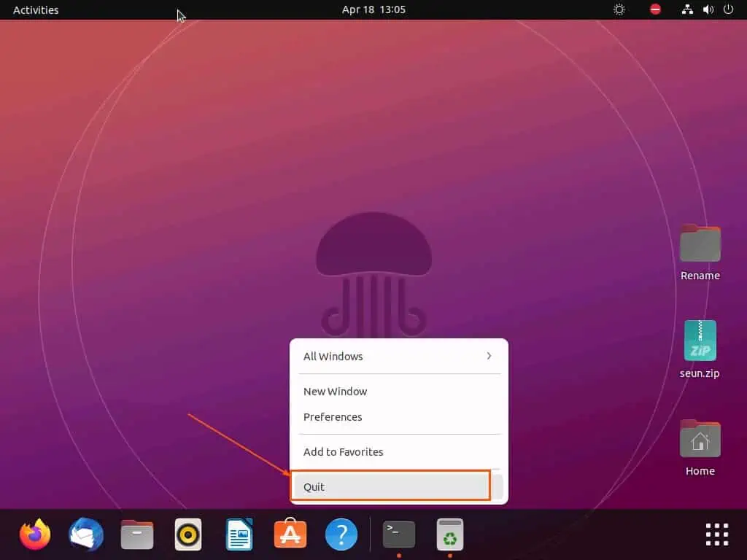The image size is (747, 560).
Task: Open the Trash icon in the dock
Action: [449, 534]
